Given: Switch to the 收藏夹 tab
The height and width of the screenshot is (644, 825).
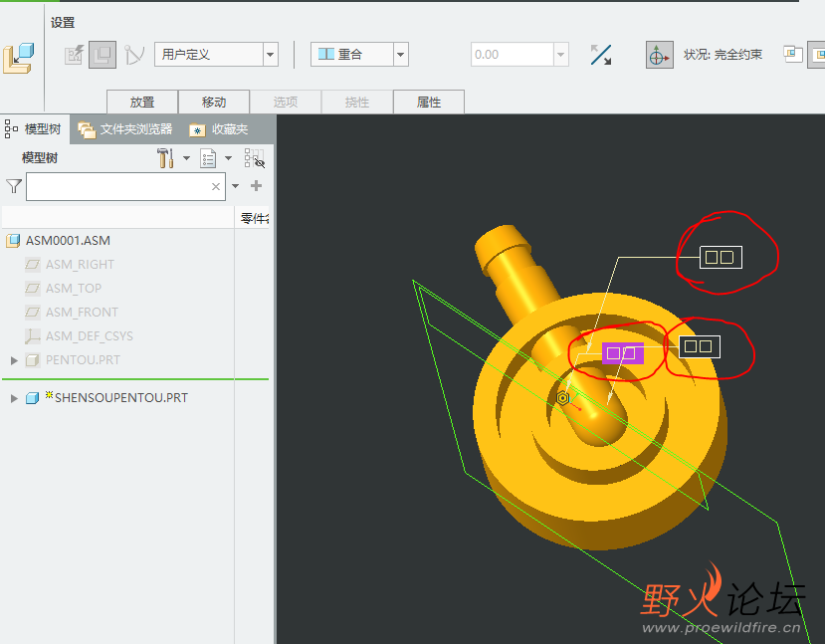Looking at the screenshot, I should 219,129.
